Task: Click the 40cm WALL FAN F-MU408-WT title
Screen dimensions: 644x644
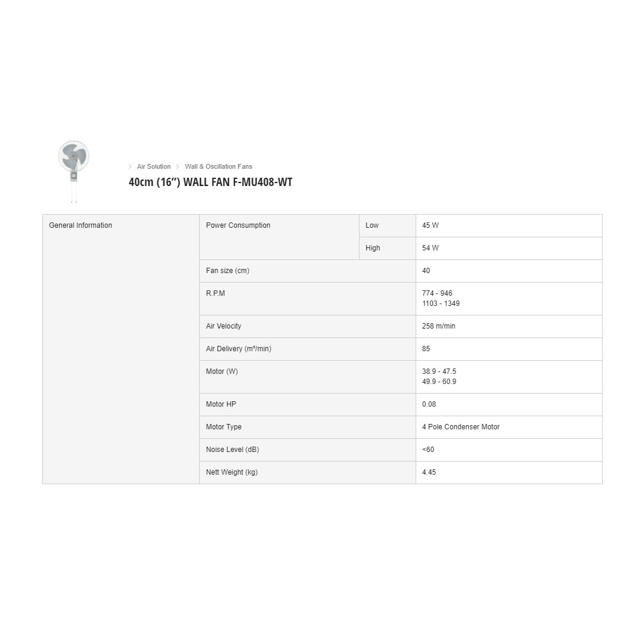Action: click(x=210, y=182)
